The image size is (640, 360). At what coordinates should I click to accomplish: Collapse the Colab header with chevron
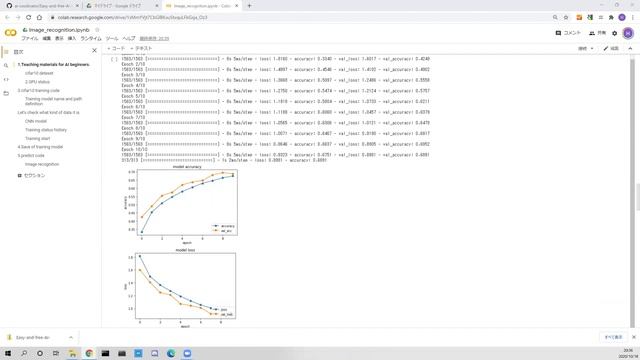click(x=630, y=49)
